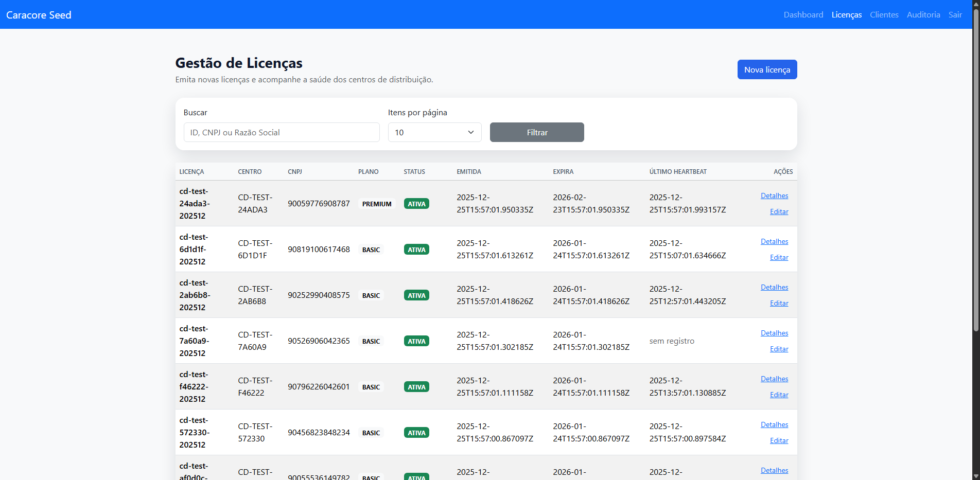This screenshot has height=480, width=980.
Task: Open Detalhes for license cd-test-2ab6b8-202512
Action: tap(774, 287)
